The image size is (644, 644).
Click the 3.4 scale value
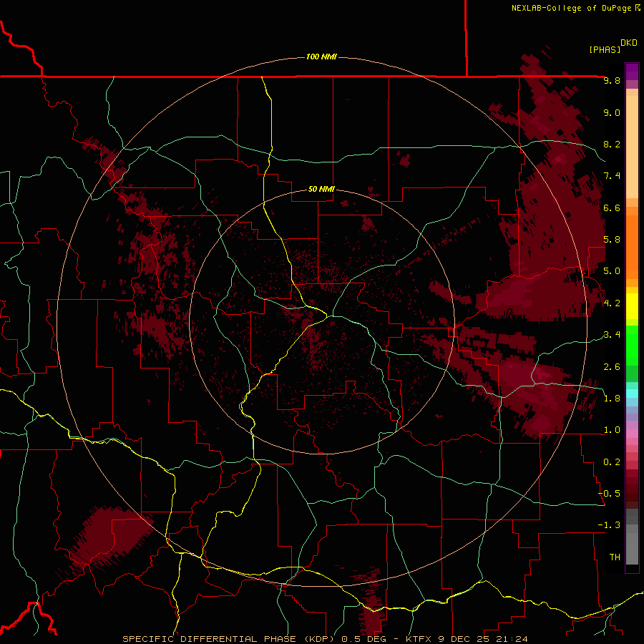point(612,335)
